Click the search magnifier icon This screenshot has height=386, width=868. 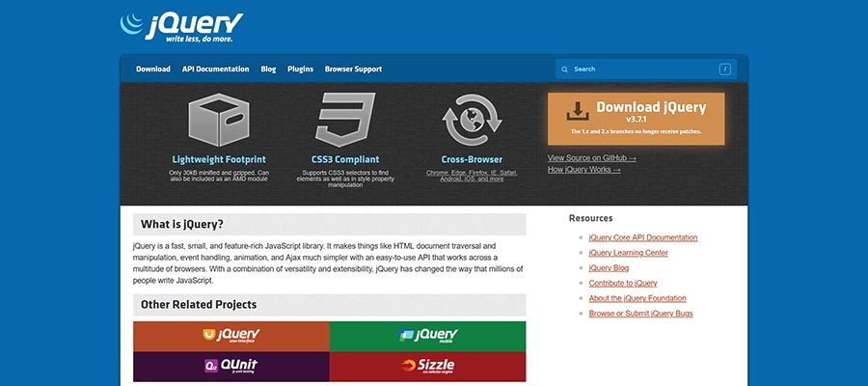click(564, 69)
